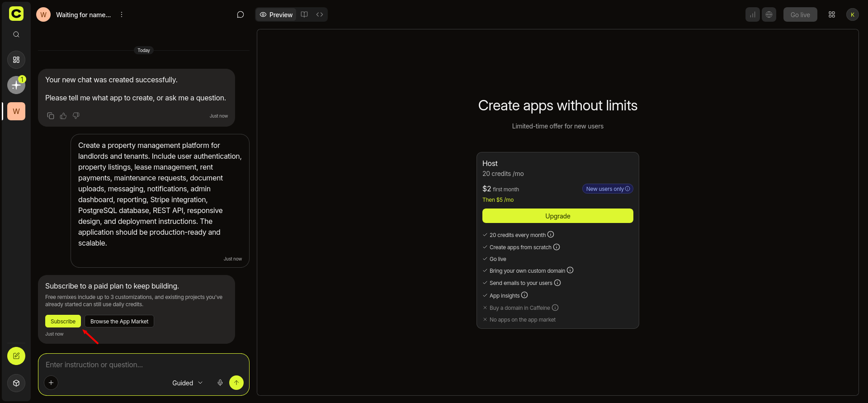Screen dimensions: 868x403
Task: Open the cube icon at sidebar bottom
Action: [x=16, y=383]
